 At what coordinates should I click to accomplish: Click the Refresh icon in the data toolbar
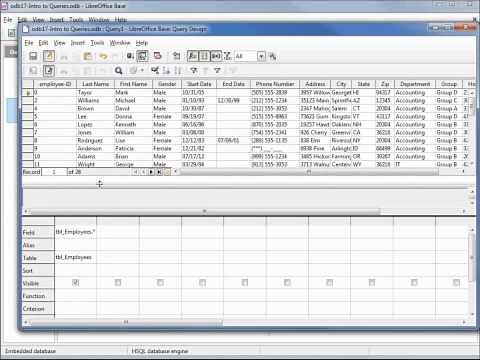(x=134, y=70)
